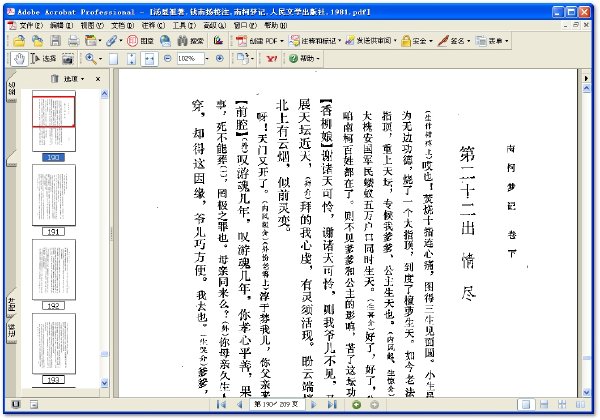The image size is (600, 420).
Task: Click the 图章 stamp button
Action: [140, 41]
